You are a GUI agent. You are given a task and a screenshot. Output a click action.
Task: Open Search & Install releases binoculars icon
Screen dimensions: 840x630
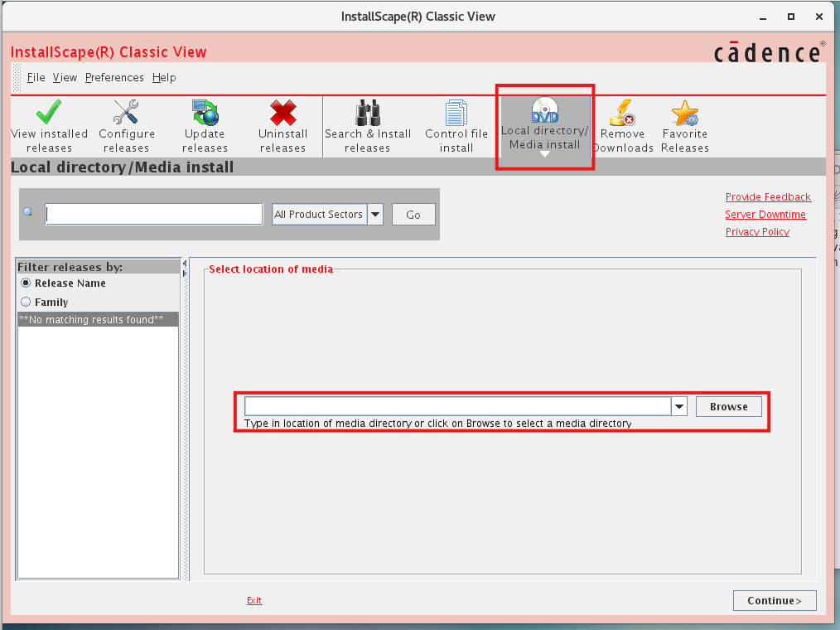click(368, 113)
